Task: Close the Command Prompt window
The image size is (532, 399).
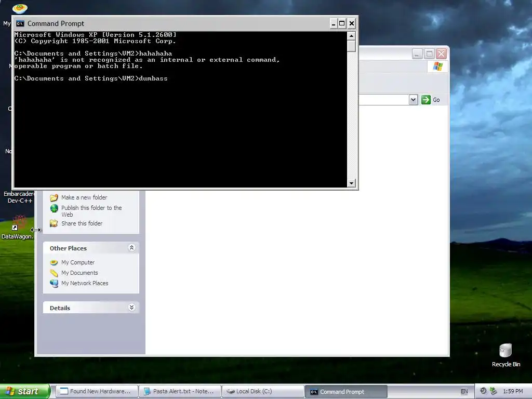Action: [352, 23]
